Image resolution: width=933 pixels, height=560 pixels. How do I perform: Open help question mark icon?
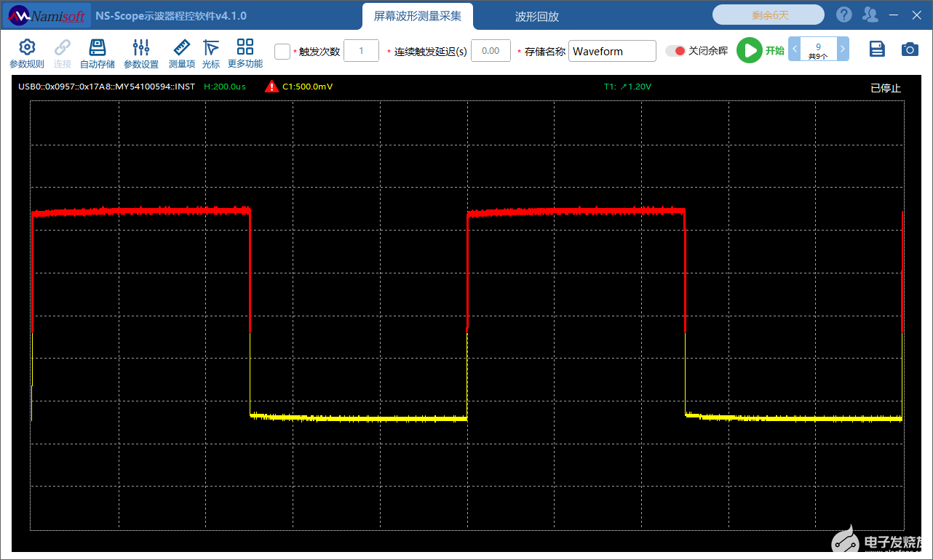pos(844,15)
